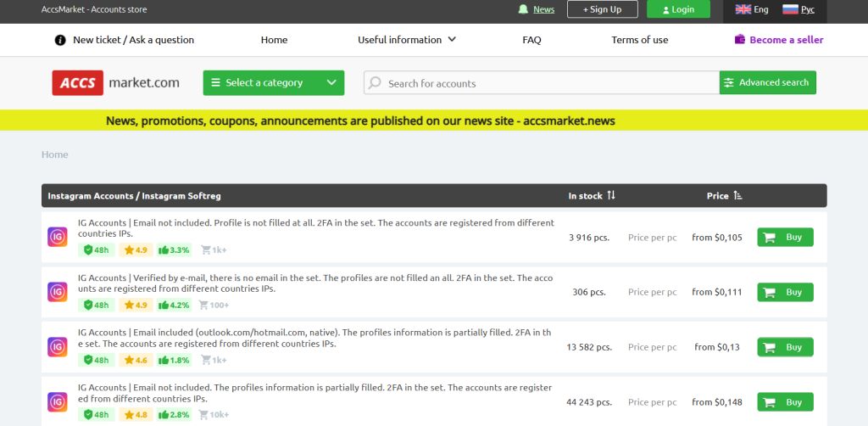Click 4.6 star rating badge
Viewport: 868px width, 426px height.
pos(136,360)
